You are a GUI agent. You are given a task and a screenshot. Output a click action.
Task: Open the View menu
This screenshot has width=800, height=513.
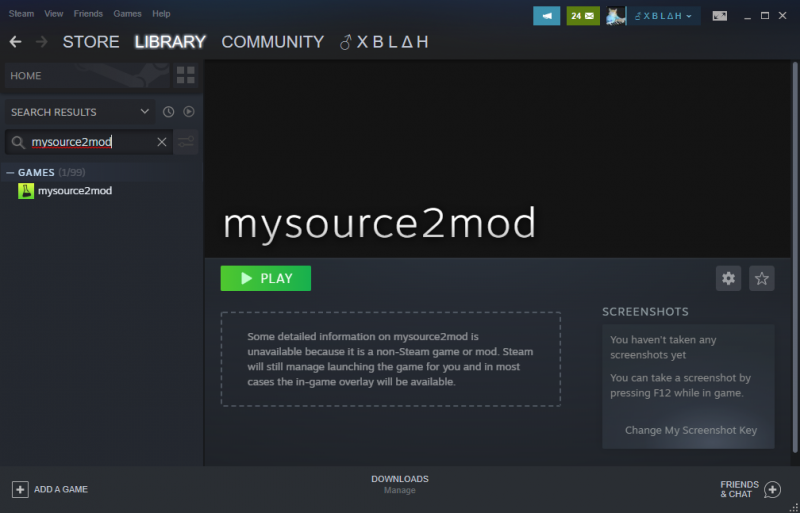click(54, 14)
